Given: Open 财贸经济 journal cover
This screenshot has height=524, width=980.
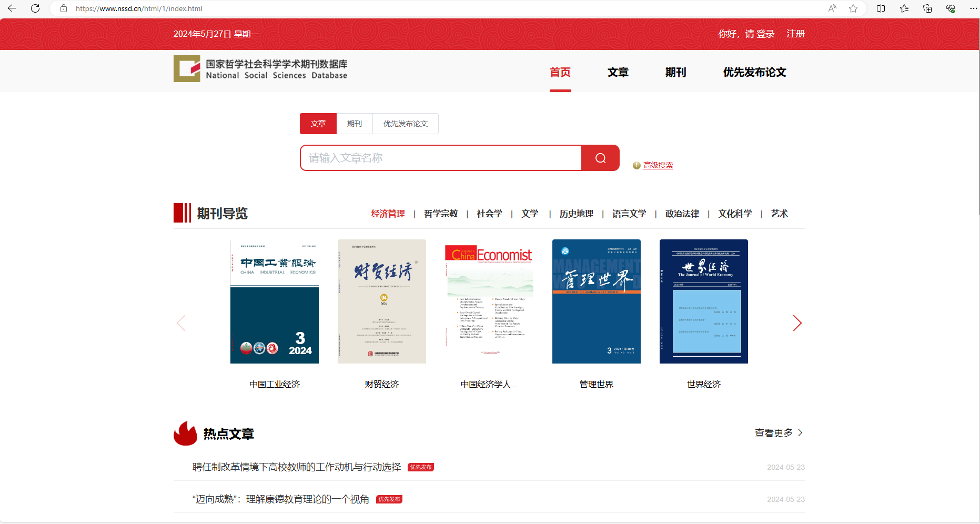Looking at the screenshot, I should coord(382,301).
